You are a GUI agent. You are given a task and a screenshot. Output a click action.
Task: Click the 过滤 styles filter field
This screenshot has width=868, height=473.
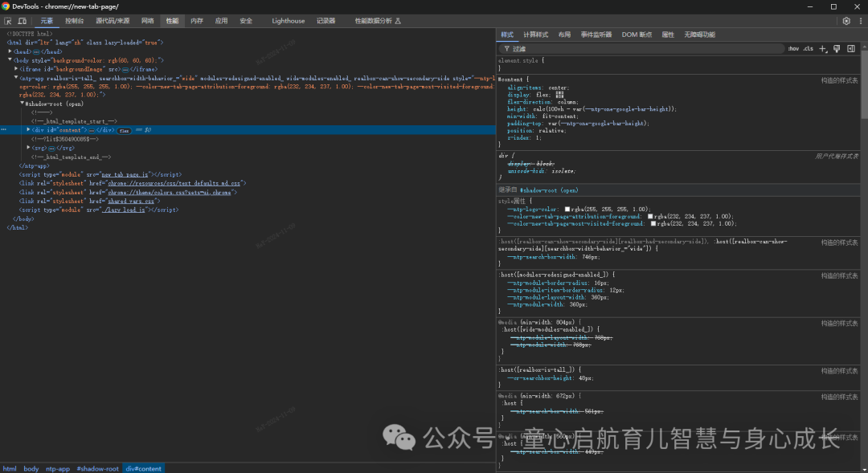(642, 49)
